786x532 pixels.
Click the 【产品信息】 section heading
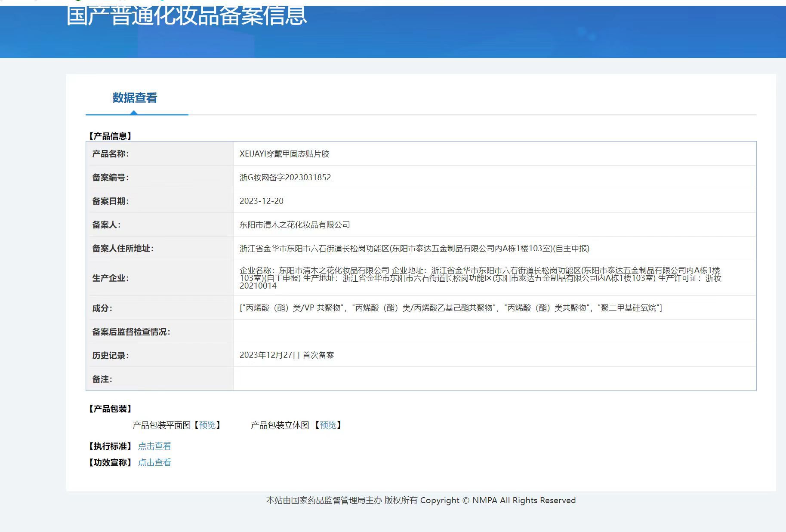pyautogui.click(x=110, y=136)
